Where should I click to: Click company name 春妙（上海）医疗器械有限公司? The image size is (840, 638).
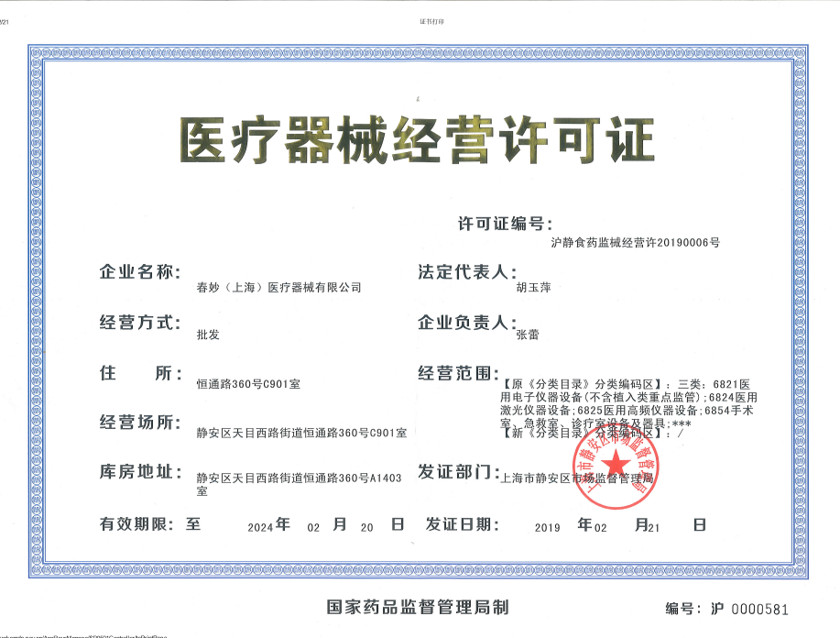pyautogui.click(x=278, y=288)
